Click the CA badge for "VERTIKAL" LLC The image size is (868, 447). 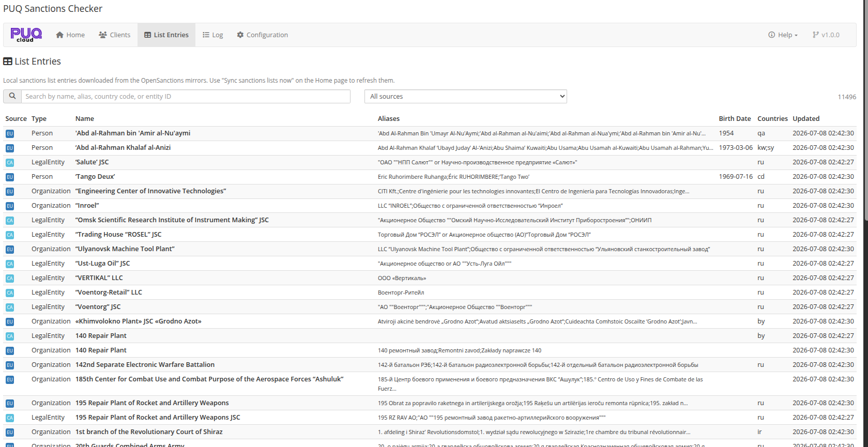[10, 278]
